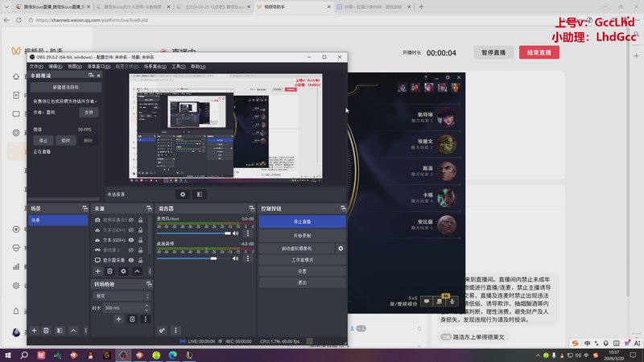
Task: Hide the 显示器采集 source
Action: tap(131, 260)
